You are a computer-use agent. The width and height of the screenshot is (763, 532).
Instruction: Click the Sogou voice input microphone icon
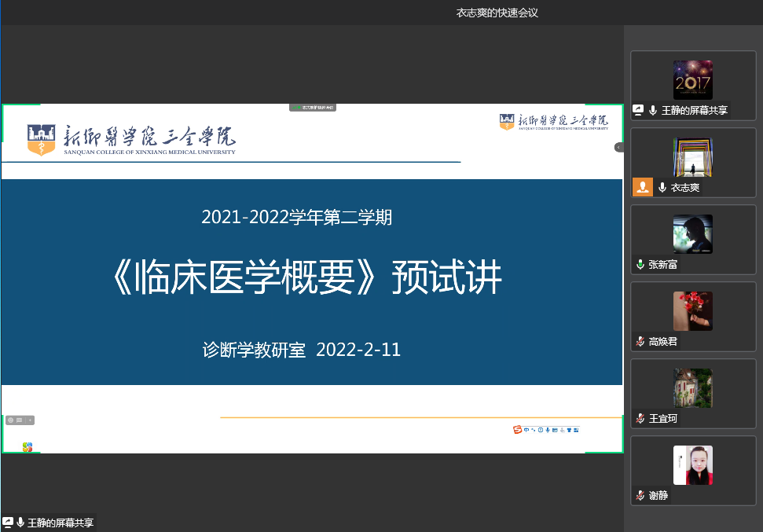coord(547,429)
